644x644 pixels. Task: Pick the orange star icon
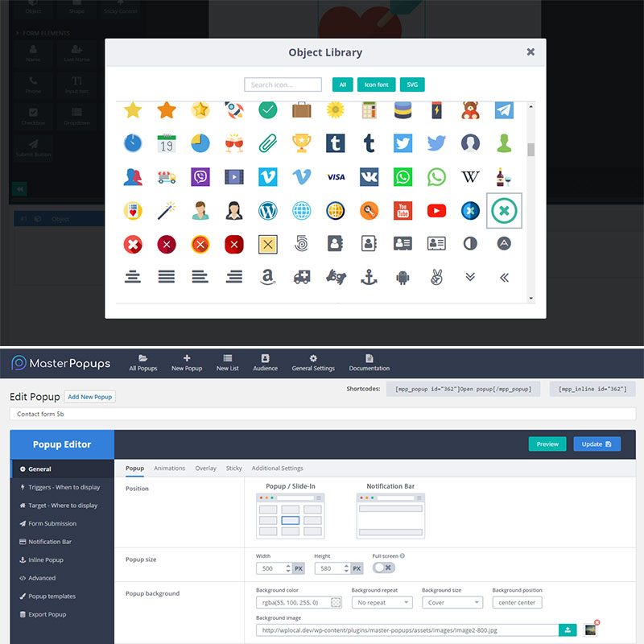pos(167,109)
